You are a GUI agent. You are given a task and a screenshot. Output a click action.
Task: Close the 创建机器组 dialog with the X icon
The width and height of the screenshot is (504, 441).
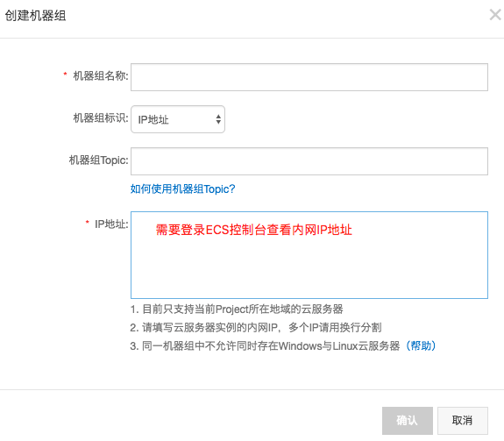pyautogui.click(x=495, y=15)
